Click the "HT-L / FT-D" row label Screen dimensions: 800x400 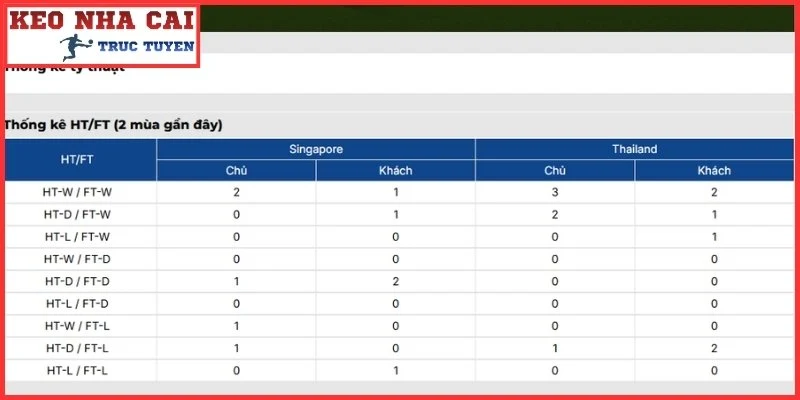pyautogui.click(x=77, y=304)
